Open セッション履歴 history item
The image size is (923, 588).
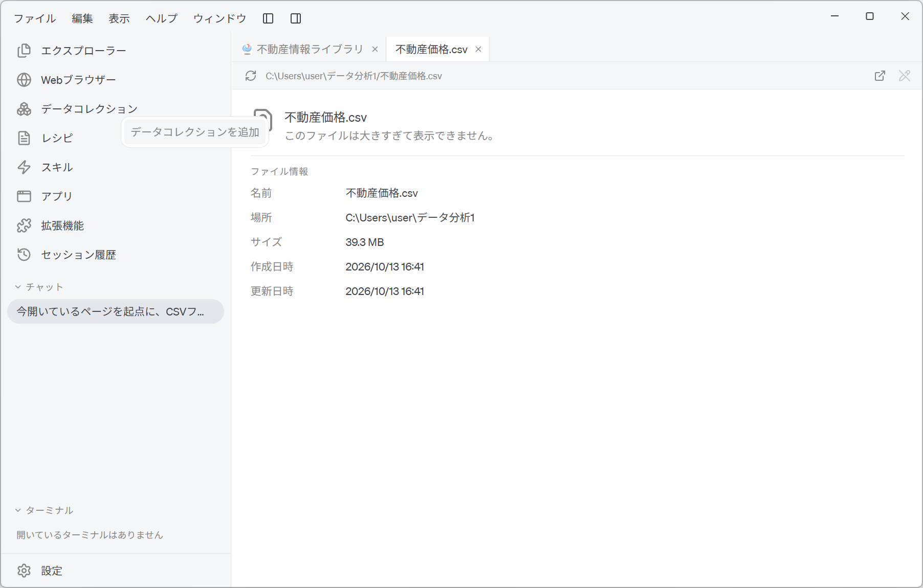(115, 255)
